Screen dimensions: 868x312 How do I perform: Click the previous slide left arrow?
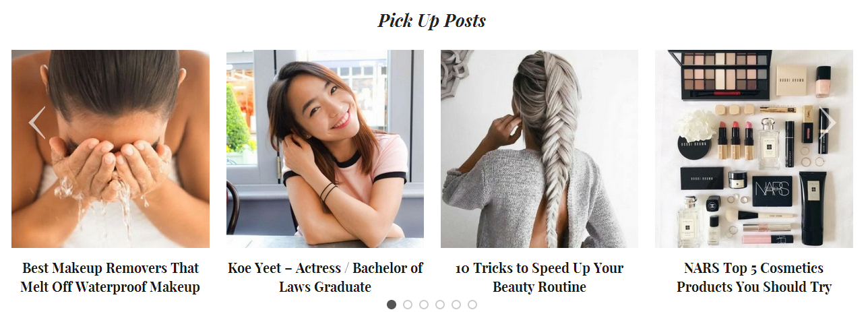(x=37, y=123)
